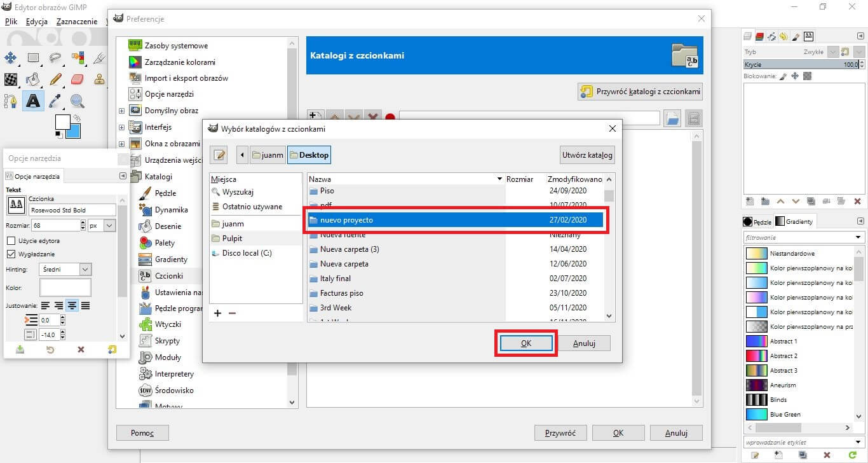Click OK in font folder dialog
The height and width of the screenshot is (463, 868).
coord(526,343)
